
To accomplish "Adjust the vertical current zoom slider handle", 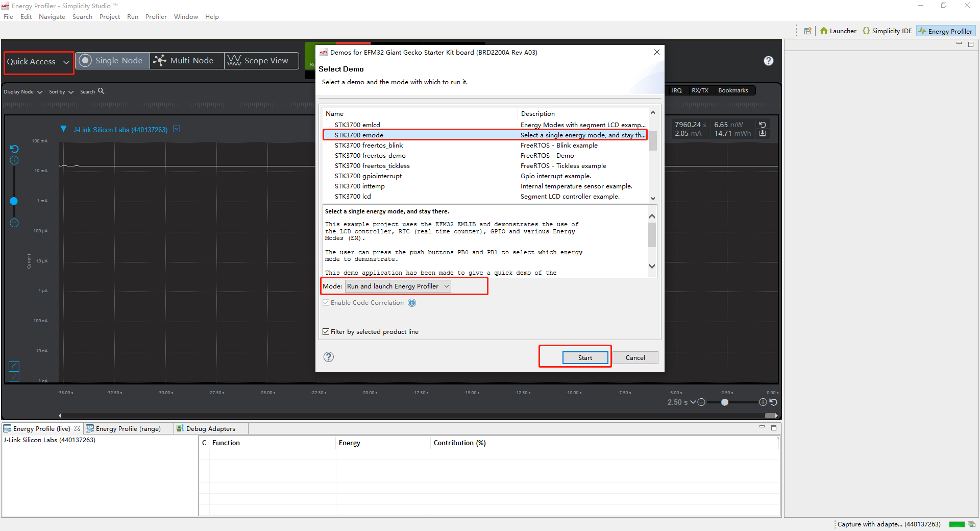I will point(14,201).
